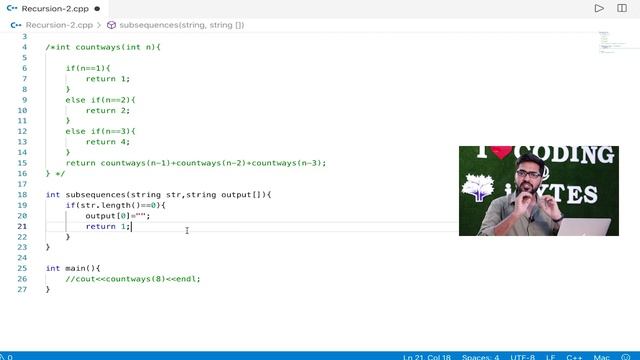
Task: Click Ln 21, Col 18 indicator
Action: pos(427,357)
